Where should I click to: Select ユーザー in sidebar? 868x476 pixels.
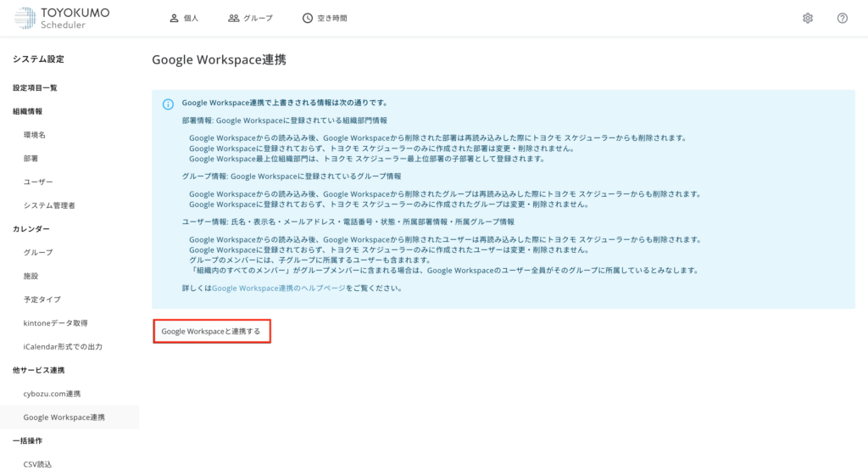38,182
